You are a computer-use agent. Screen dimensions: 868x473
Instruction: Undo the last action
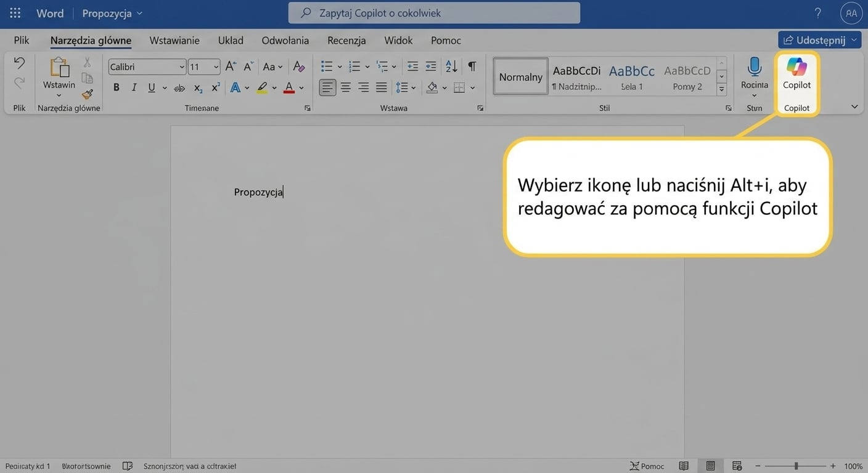[x=20, y=63]
